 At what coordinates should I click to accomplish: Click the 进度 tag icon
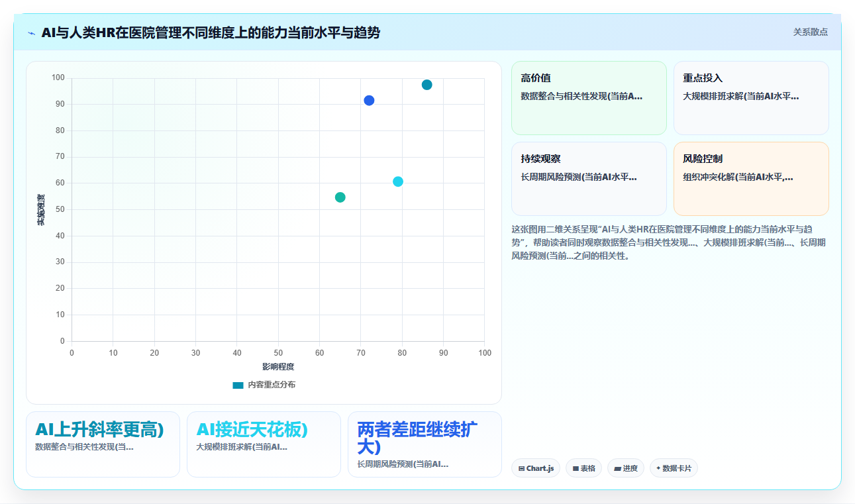pyautogui.click(x=618, y=468)
